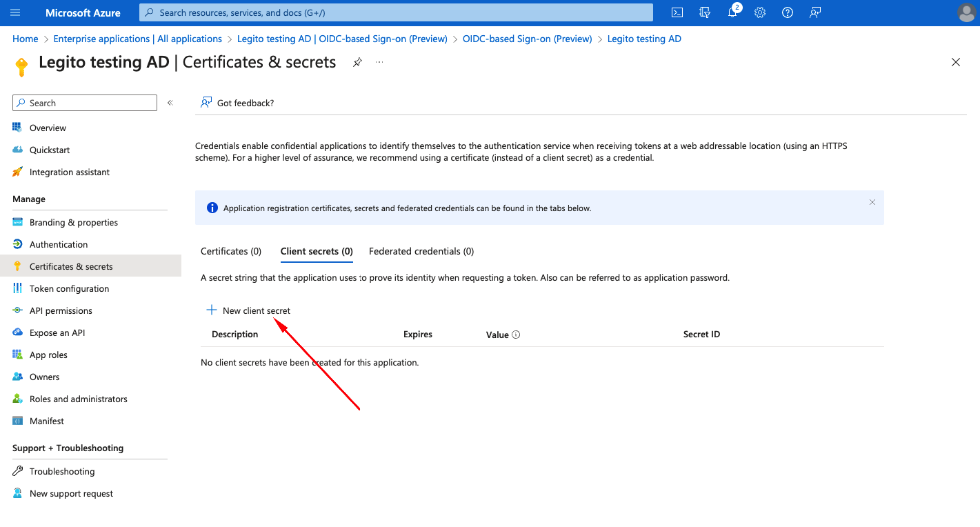The height and width of the screenshot is (527, 980).
Task: Pin this page with the pin icon
Action: pyautogui.click(x=357, y=62)
